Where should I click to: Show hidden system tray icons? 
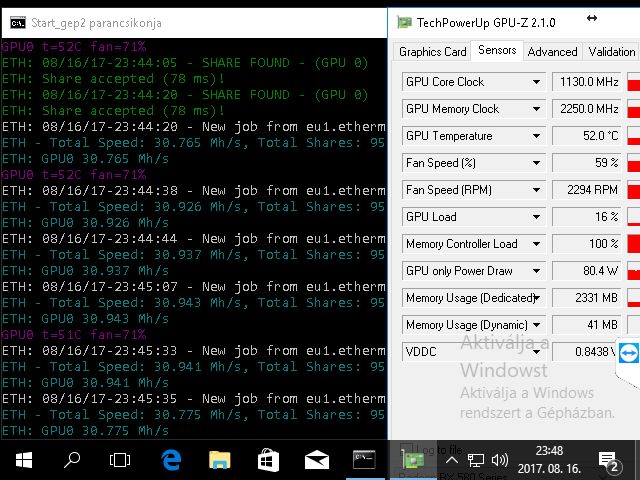point(451,461)
